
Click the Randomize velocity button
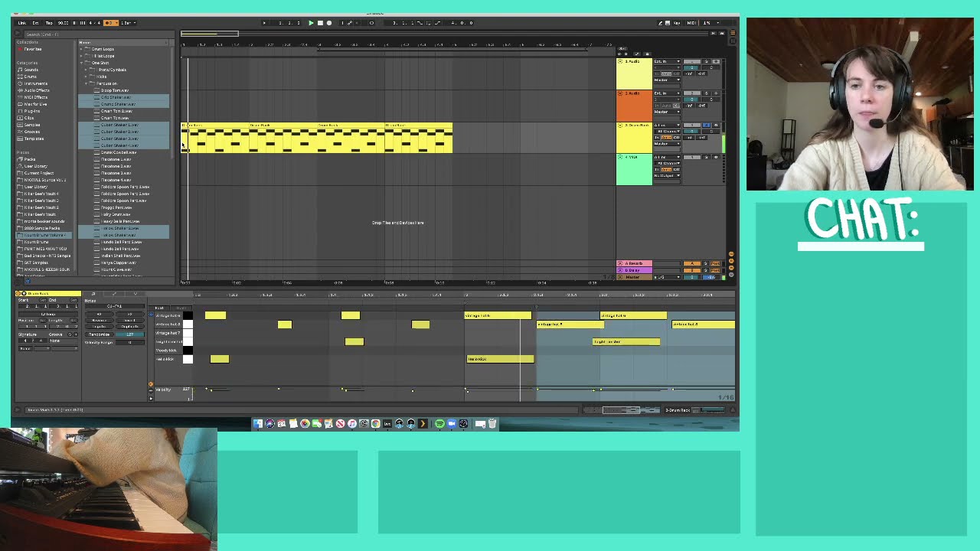[x=99, y=334]
